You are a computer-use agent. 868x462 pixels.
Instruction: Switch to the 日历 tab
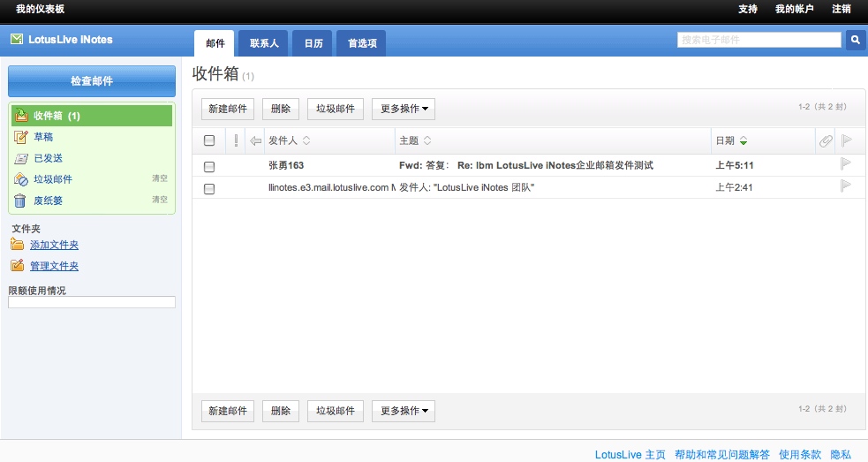[x=313, y=43]
